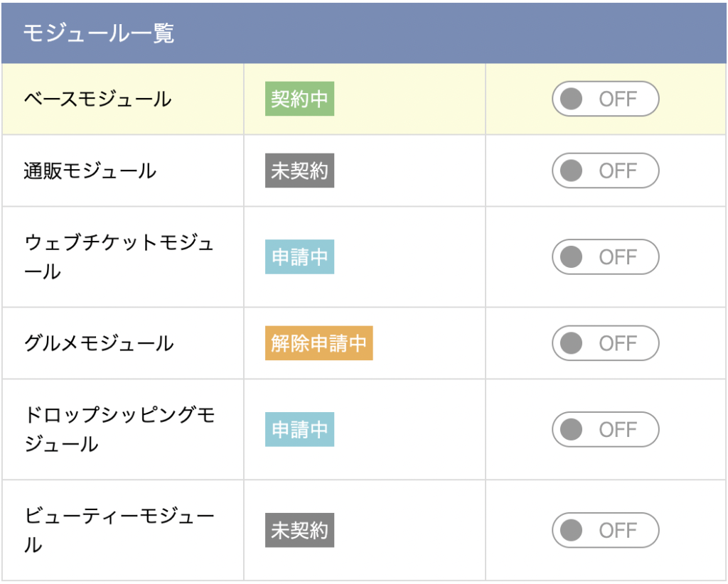The image size is (728, 584).
Task: Enable the ビューティーモジュール toggle
Action: [x=606, y=530]
